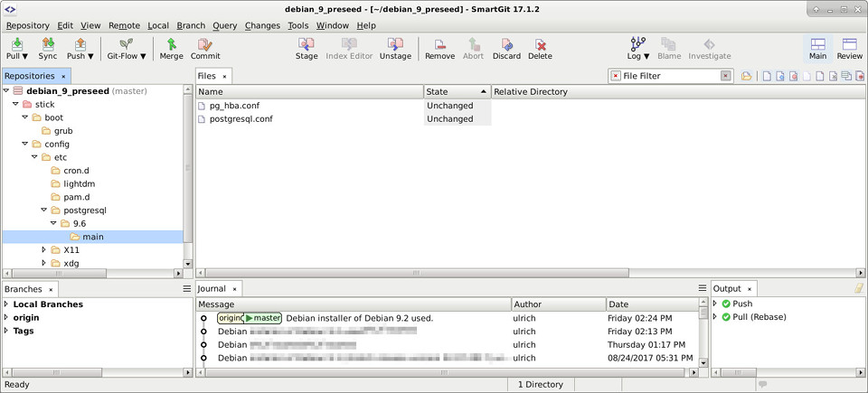The height and width of the screenshot is (393, 868).
Task: Switch to the Review perspective
Action: point(849,49)
